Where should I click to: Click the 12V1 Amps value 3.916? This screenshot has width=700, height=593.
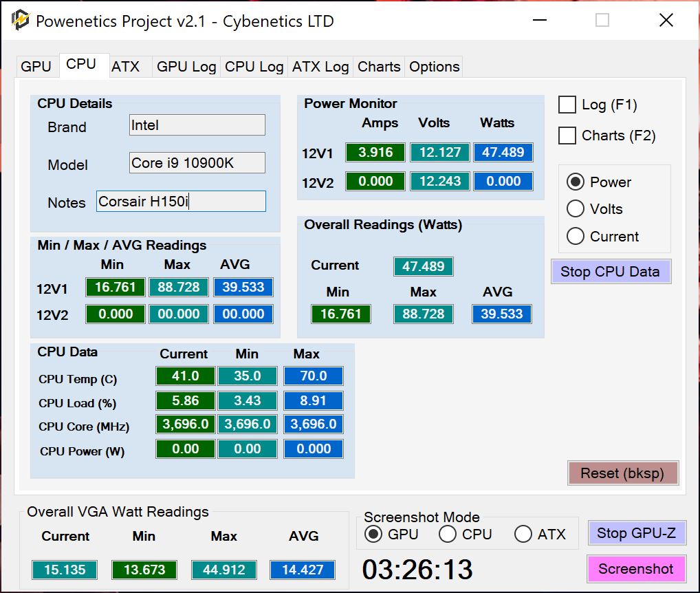[x=375, y=152]
